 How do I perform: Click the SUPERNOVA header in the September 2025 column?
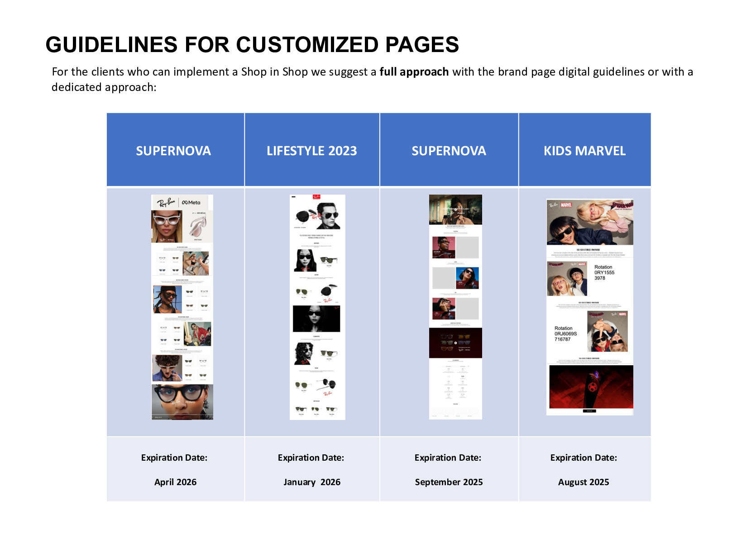click(449, 151)
